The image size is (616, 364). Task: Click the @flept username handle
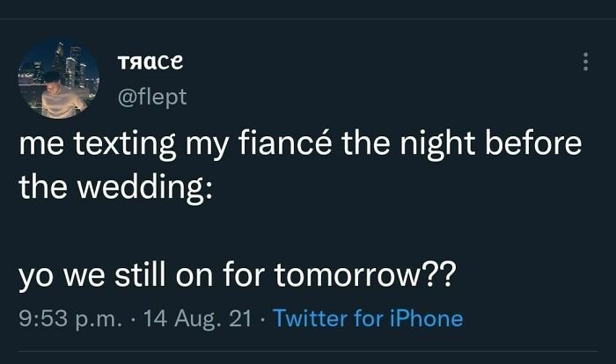pos(150,97)
